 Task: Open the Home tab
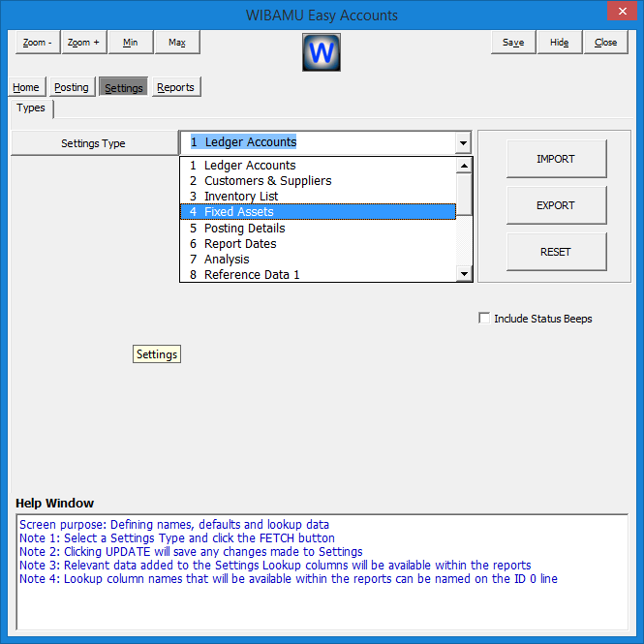26,87
